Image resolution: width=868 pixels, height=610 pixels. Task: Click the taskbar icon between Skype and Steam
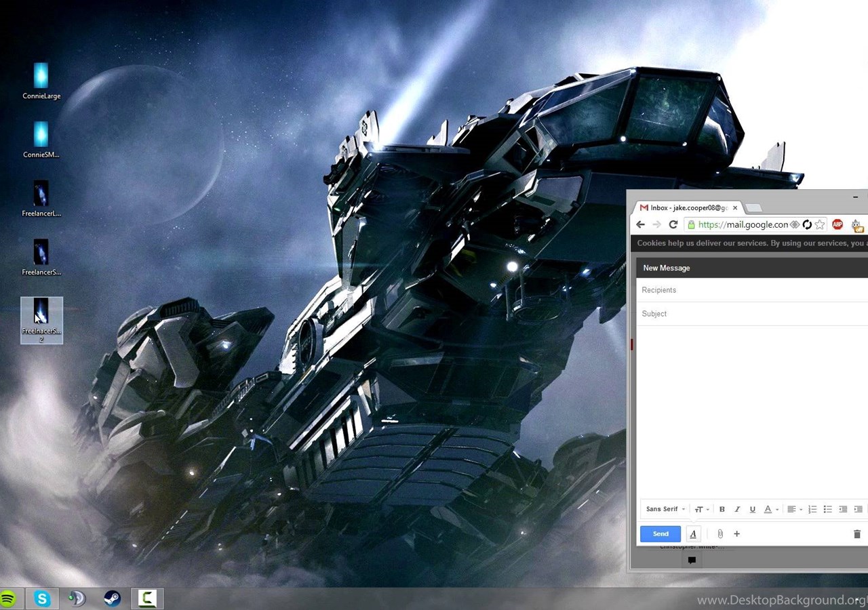(x=77, y=598)
